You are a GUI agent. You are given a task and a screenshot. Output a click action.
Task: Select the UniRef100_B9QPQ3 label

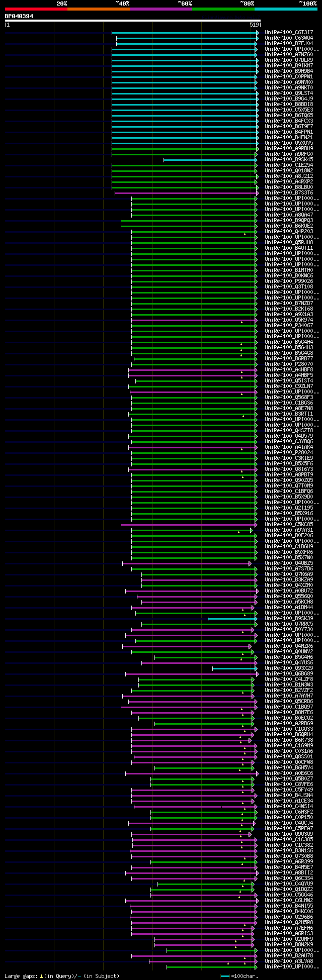click(x=289, y=220)
